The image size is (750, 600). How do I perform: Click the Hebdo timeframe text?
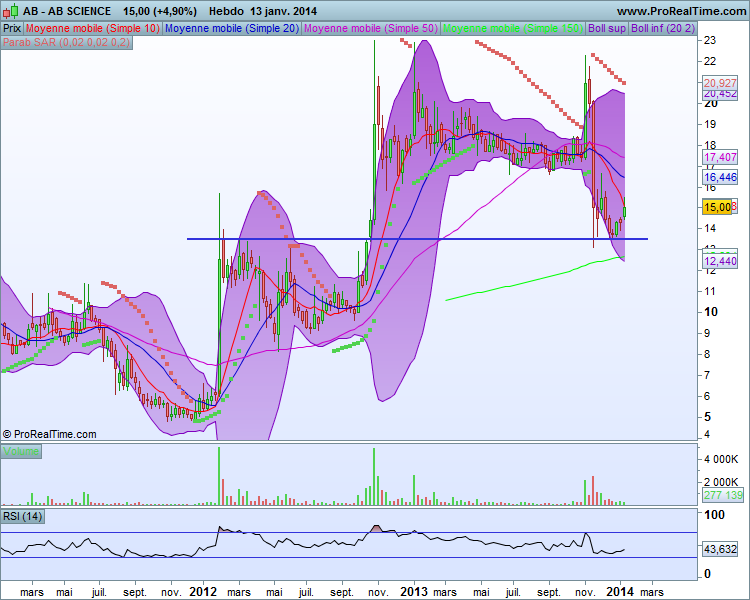point(226,11)
